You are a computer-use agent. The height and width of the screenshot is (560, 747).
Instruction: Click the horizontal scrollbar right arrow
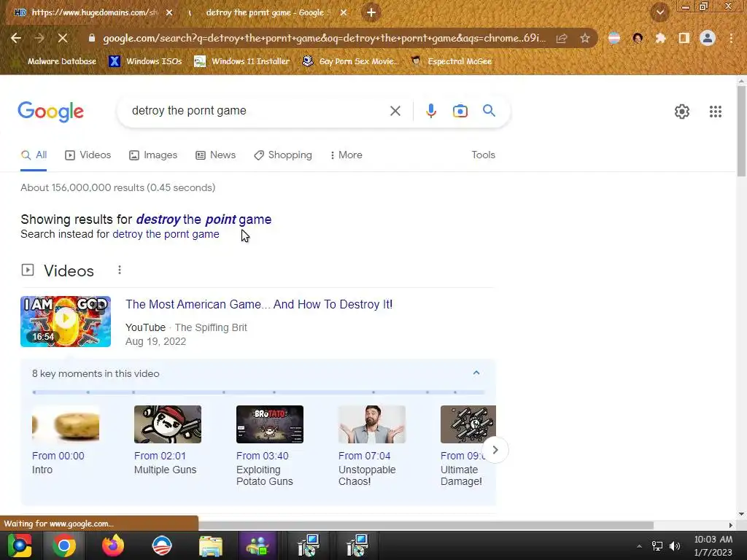(731, 525)
